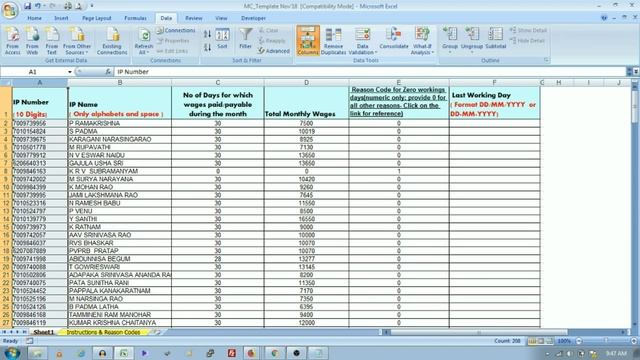Switch to Sheet1 tab
Screen dimensions: 640x360
(43, 332)
